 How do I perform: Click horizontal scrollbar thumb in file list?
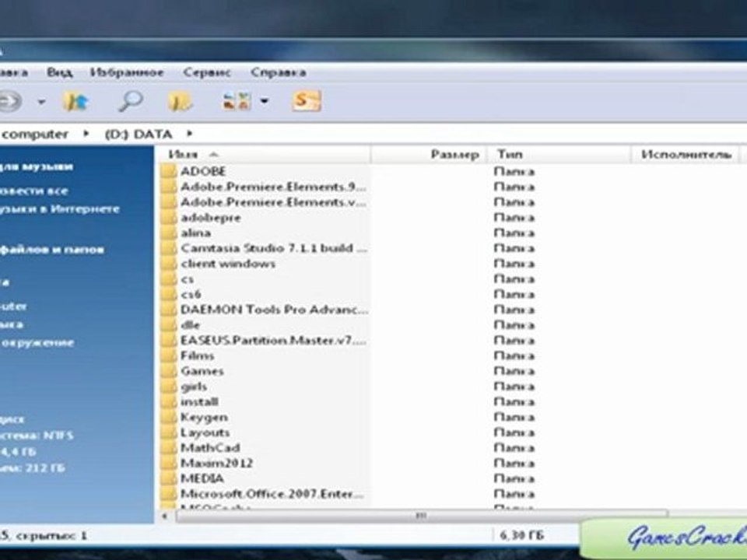click(421, 516)
